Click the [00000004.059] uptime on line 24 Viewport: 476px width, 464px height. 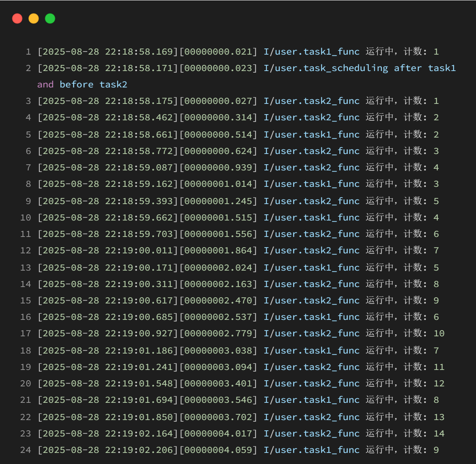pos(218,450)
